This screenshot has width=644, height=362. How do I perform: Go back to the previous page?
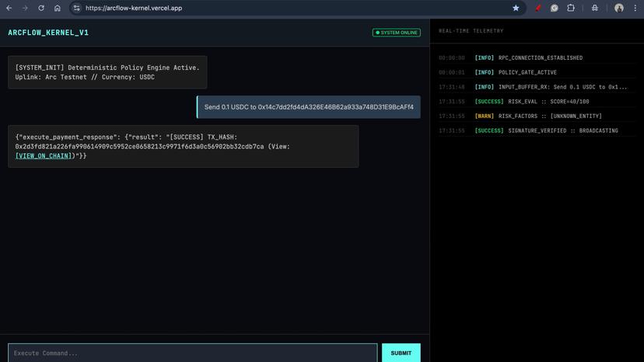[9, 9]
